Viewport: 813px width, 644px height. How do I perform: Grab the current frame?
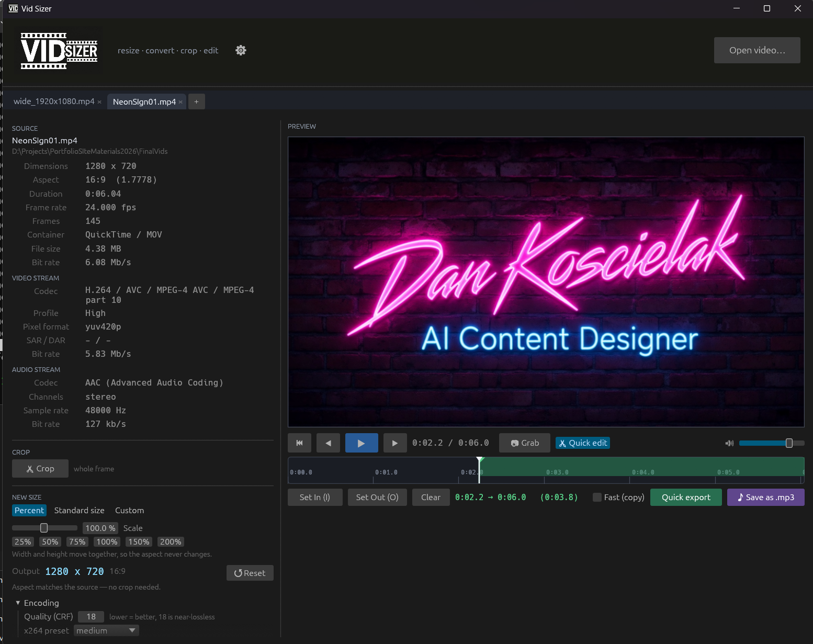525,443
